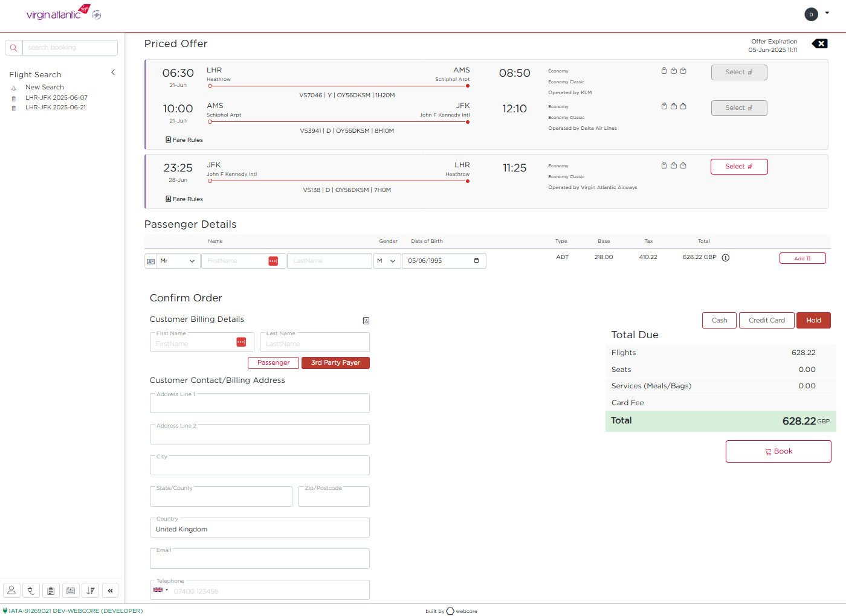Viewport: 846px width, 616px height.
Task: Click second baggage icon on Delta Air Lines segment
Action: [674, 106]
